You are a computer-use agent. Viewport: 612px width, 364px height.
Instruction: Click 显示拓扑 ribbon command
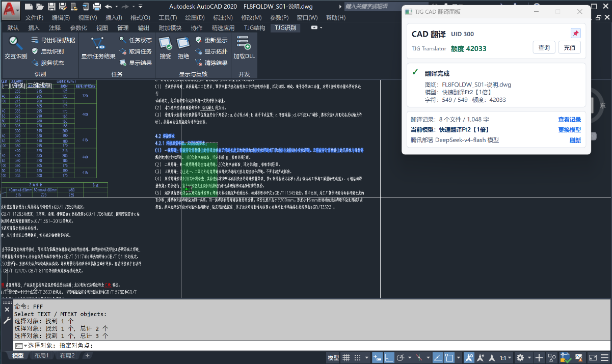(211, 51)
